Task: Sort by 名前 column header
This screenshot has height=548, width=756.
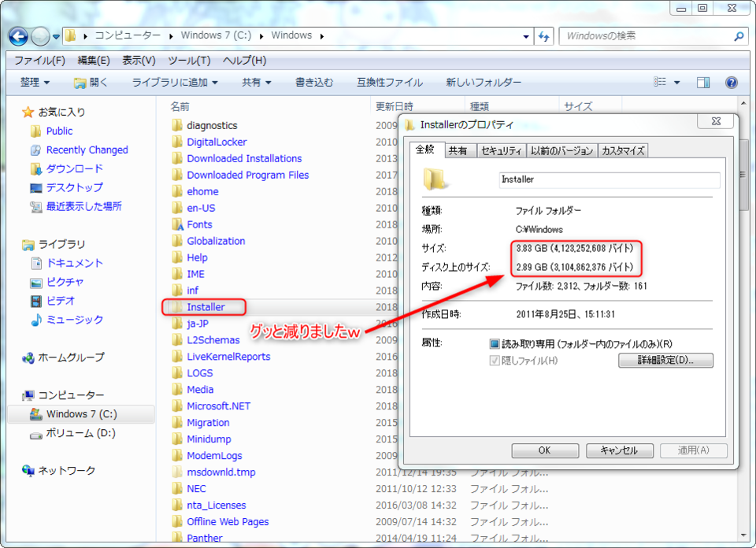Action: point(180,106)
